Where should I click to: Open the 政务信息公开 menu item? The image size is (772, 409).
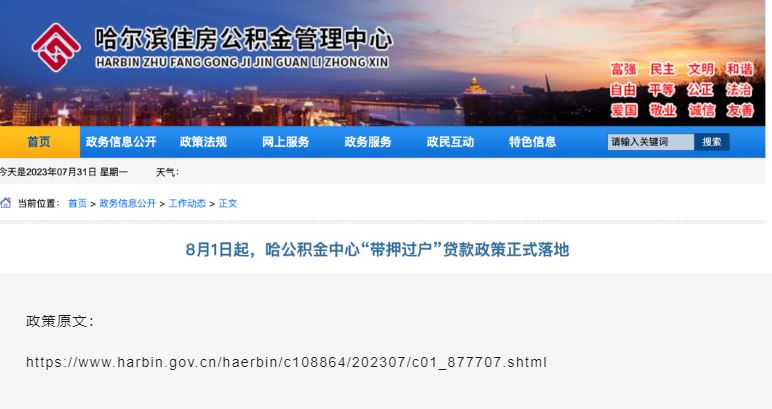pyautogui.click(x=121, y=142)
